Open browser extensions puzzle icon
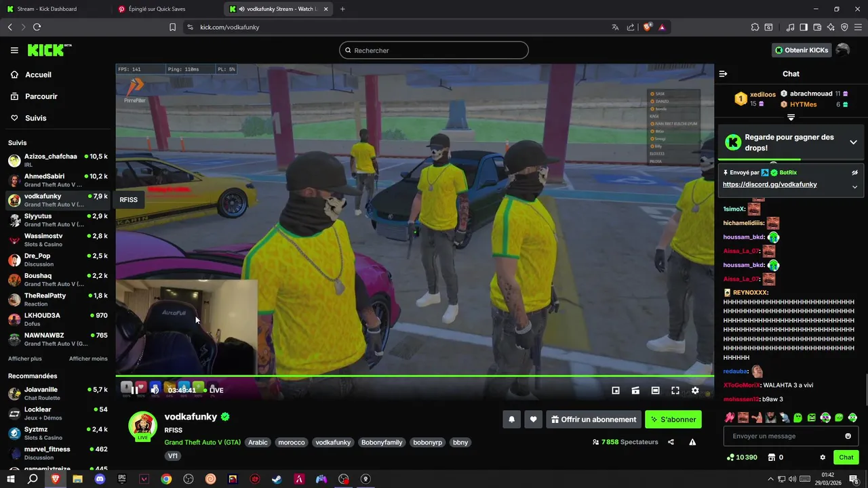 pos(755,27)
